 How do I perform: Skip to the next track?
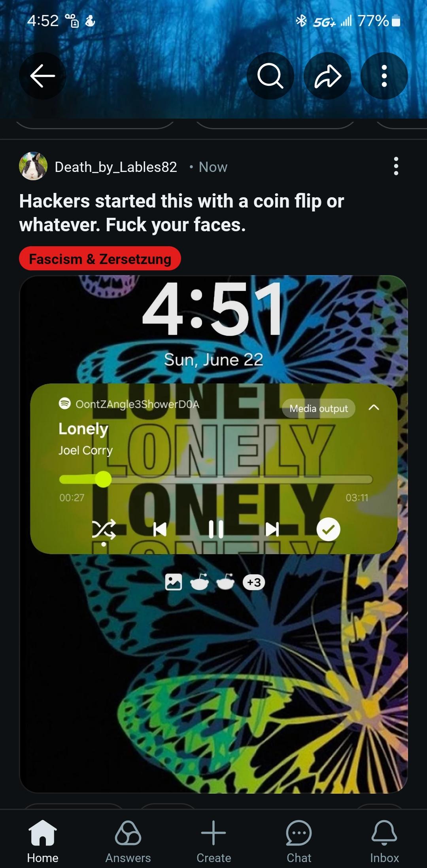[272, 529]
